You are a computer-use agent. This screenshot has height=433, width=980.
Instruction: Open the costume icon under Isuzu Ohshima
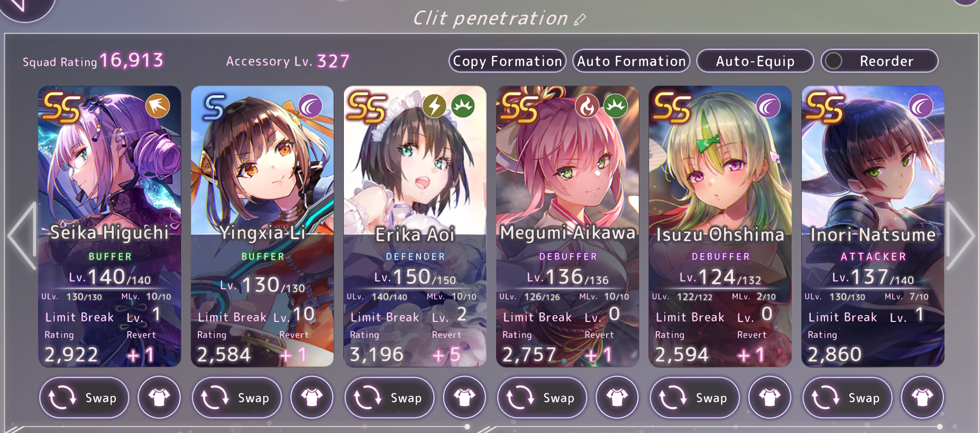click(770, 398)
